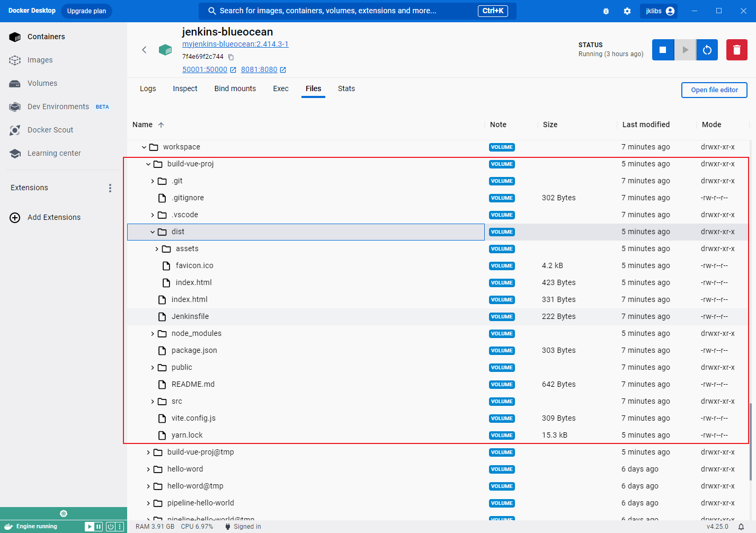This screenshot has height=533, width=756.
Task: Expand the node_modules folder
Action: (153, 334)
